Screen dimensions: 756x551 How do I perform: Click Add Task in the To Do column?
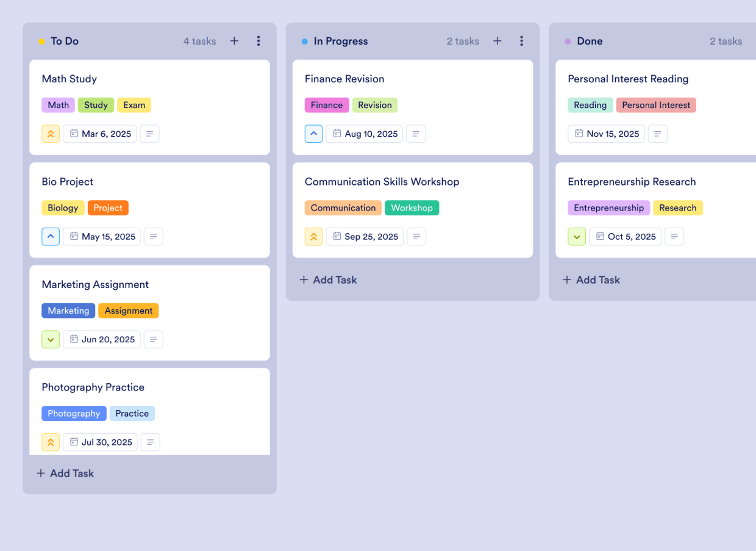[65, 473]
